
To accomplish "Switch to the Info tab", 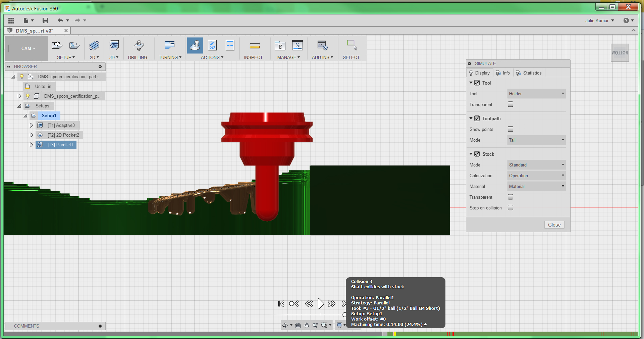I will [503, 73].
